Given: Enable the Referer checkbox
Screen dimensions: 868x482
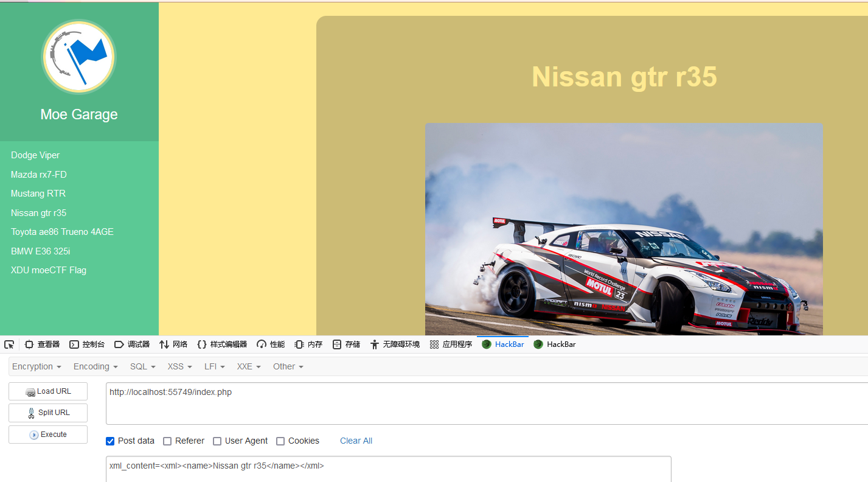Looking at the screenshot, I should pyautogui.click(x=167, y=441).
